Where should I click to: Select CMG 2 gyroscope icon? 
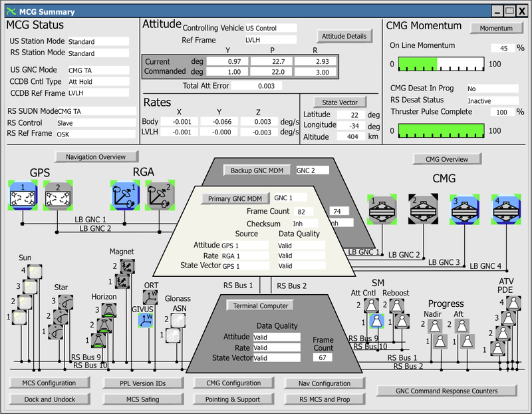pos(424,209)
